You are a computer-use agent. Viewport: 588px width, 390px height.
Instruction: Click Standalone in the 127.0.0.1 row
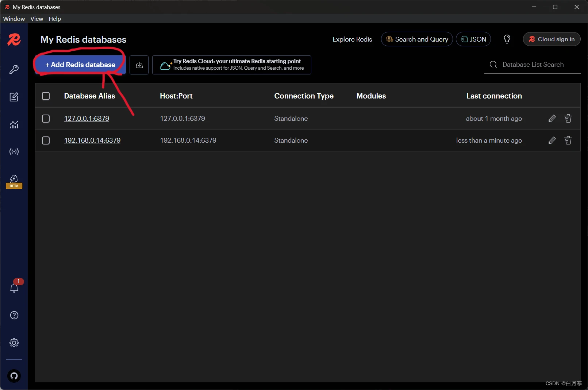[x=291, y=119]
